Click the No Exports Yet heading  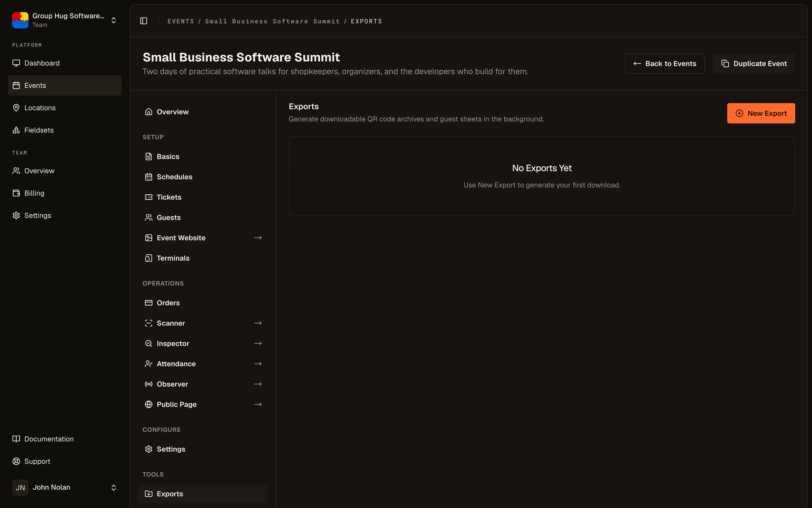tap(542, 168)
